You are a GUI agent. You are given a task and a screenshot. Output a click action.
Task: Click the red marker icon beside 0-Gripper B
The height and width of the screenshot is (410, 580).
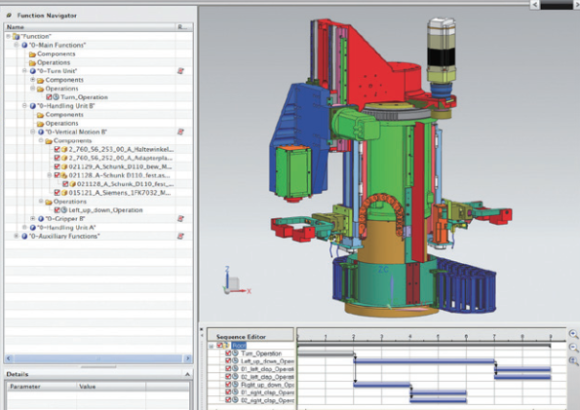(x=181, y=219)
